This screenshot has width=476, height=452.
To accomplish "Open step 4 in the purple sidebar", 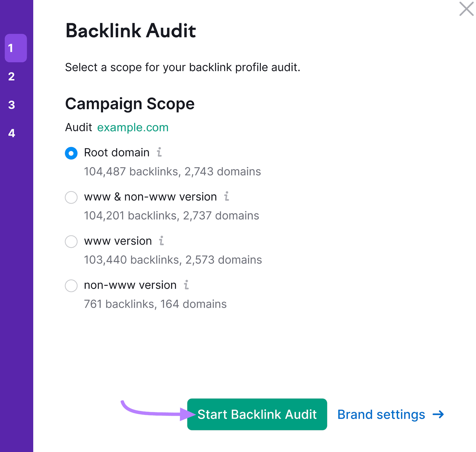I will [x=12, y=133].
